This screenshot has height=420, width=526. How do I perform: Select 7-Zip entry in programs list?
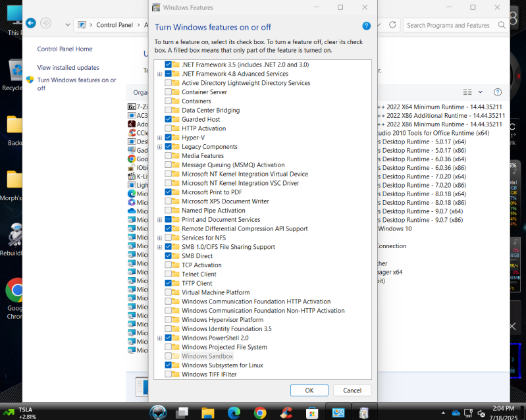click(x=138, y=107)
